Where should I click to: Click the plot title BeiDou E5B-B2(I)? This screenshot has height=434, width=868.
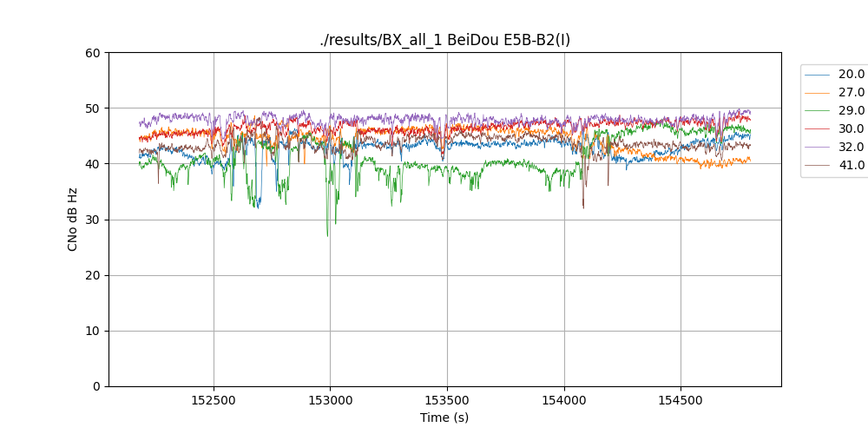pyautogui.click(x=444, y=40)
